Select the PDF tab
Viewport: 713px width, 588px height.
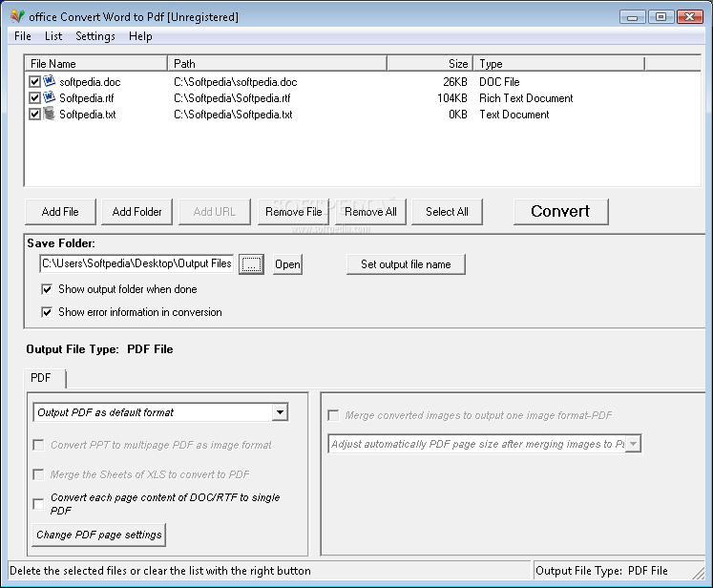41,378
